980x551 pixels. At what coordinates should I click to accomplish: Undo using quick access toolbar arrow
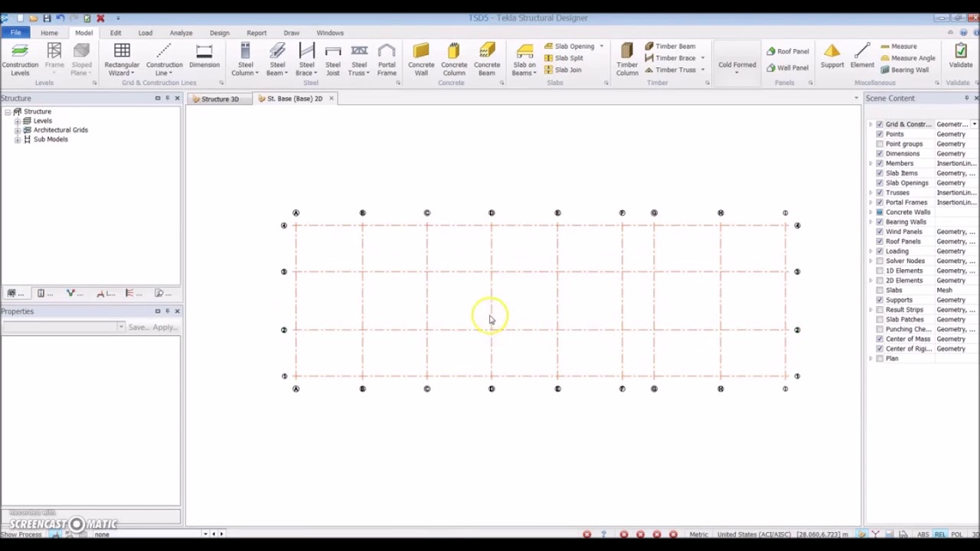pyautogui.click(x=60, y=18)
